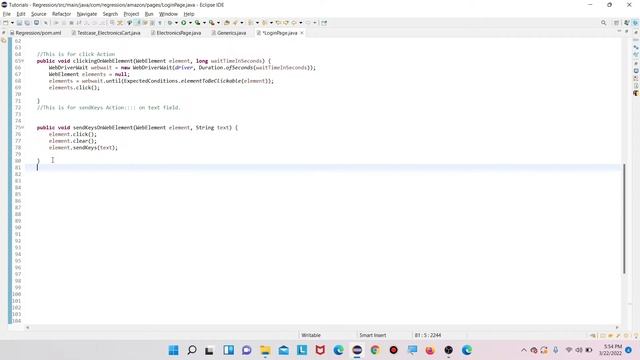Click the horizontal scrollbar left arrow

click(x=28, y=327)
